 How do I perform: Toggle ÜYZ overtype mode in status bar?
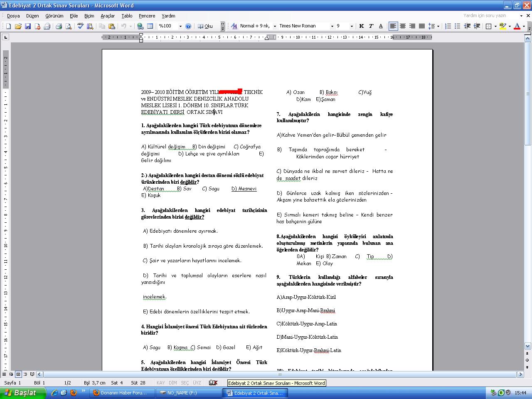[197, 383]
